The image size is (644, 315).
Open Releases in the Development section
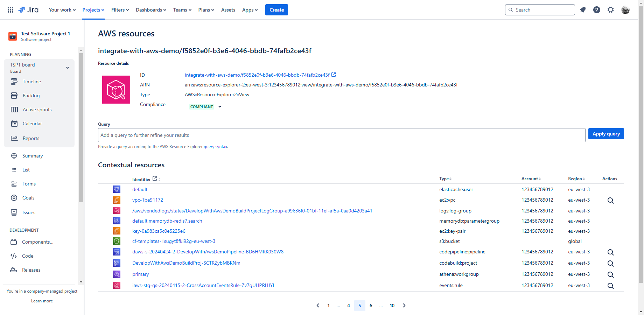[x=31, y=270]
